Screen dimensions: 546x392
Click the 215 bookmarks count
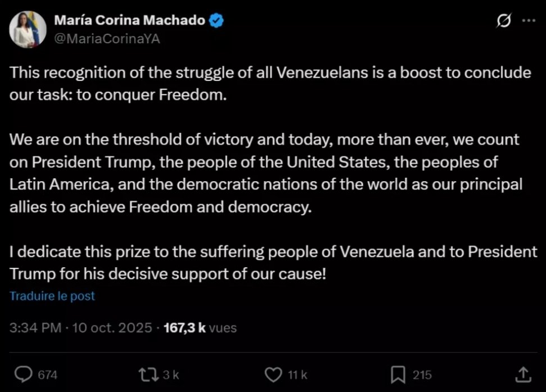pyautogui.click(x=422, y=375)
